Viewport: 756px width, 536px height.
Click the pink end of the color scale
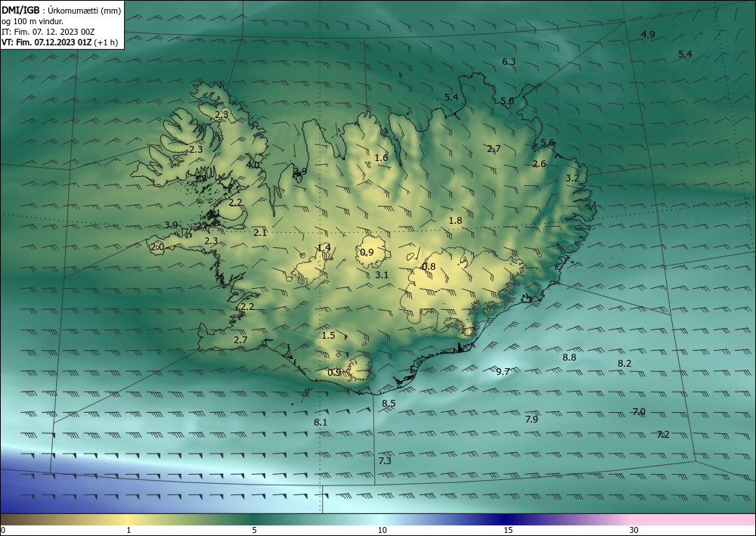[694, 519]
